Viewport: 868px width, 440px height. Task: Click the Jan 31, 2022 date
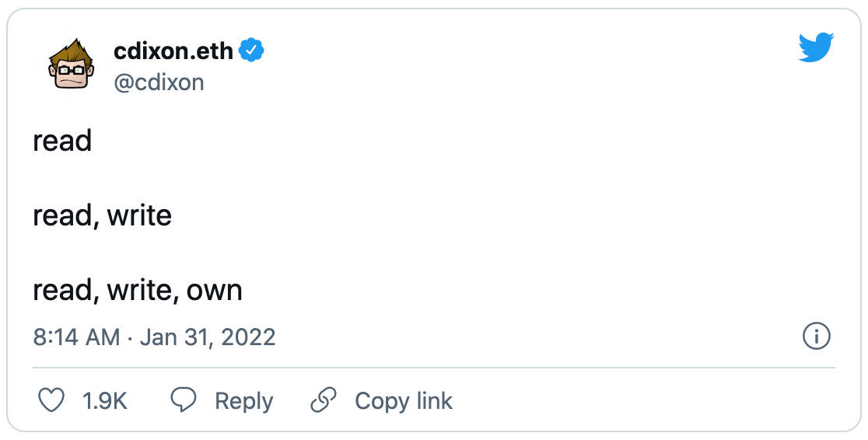207,337
